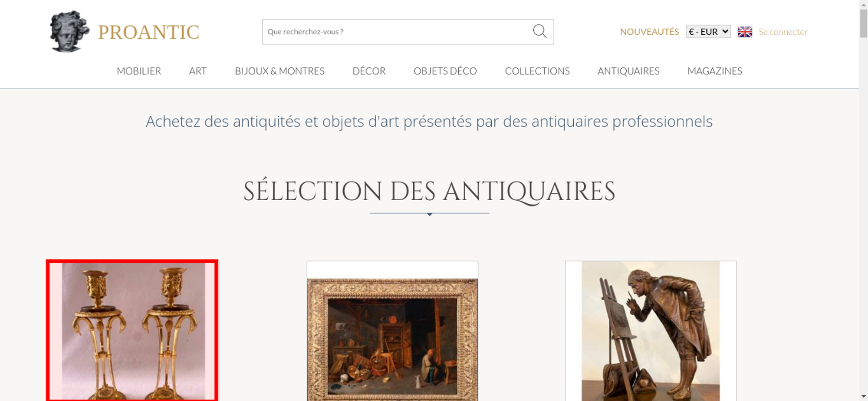Click the magnifying glass search icon
Image resolution: width=868 pixels, height=401 pixels.
pyautogui.click(x=539, y=31)
